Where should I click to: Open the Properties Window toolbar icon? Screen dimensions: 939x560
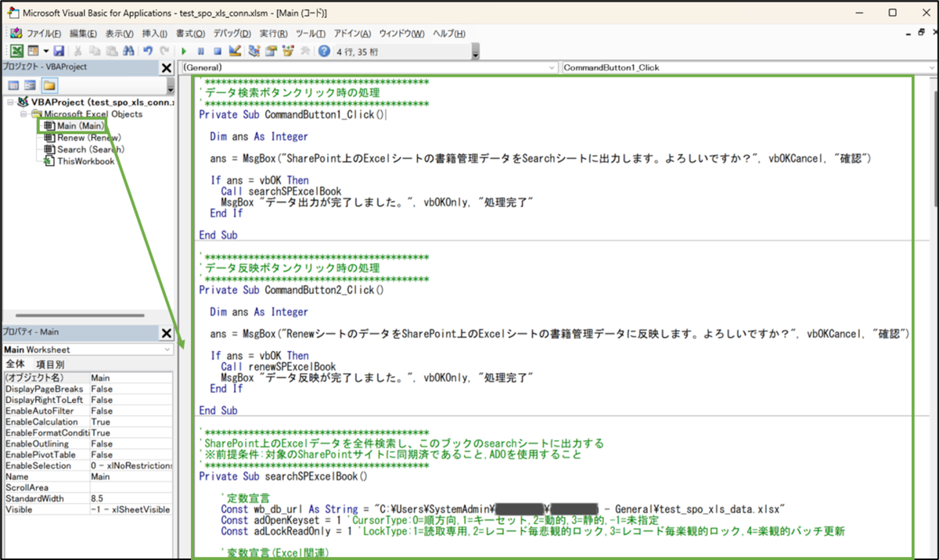coord(271,51)
